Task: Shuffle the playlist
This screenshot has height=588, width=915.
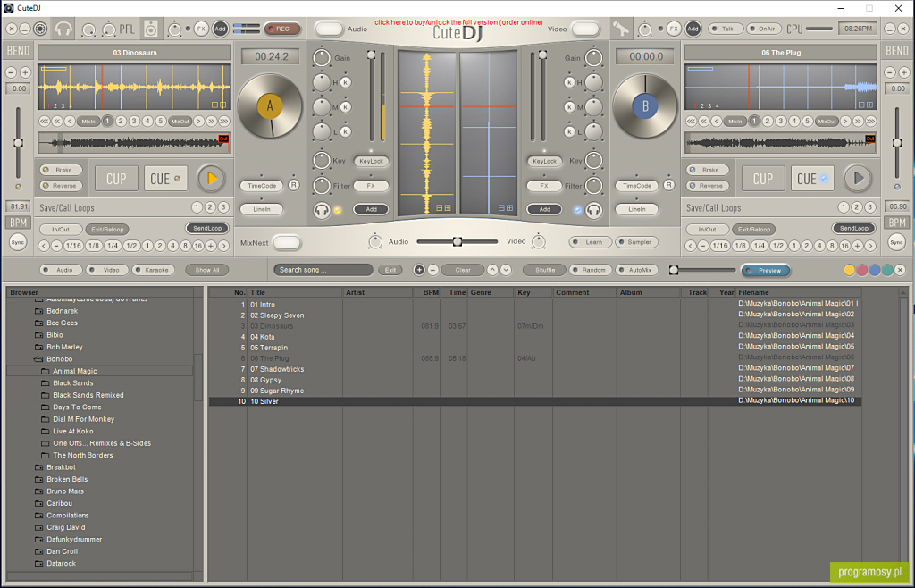Action: 544,270
